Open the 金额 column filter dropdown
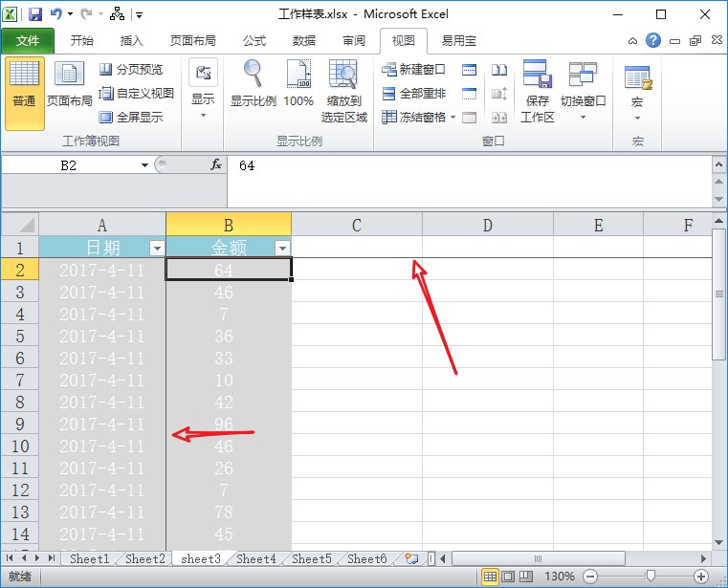The height and width of the screenshot is (588, 728). (282, 249)
